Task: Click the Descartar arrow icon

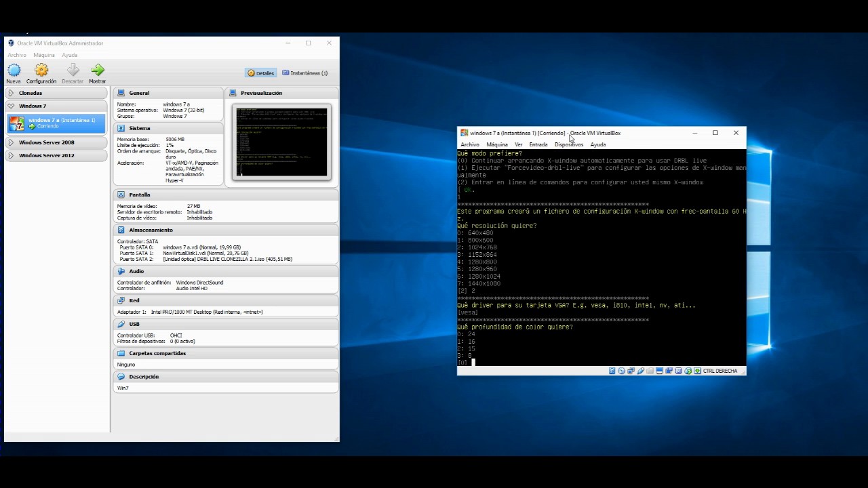Action: pyautogui.click(x=73, y=70)
